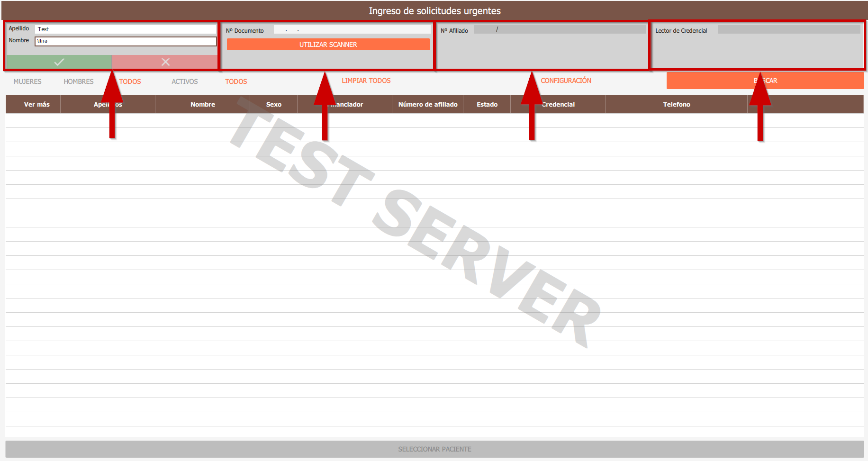Click LIMPIAR TODOS to clear filters
This screenshot has width=868, height=461.
point(366,81)
